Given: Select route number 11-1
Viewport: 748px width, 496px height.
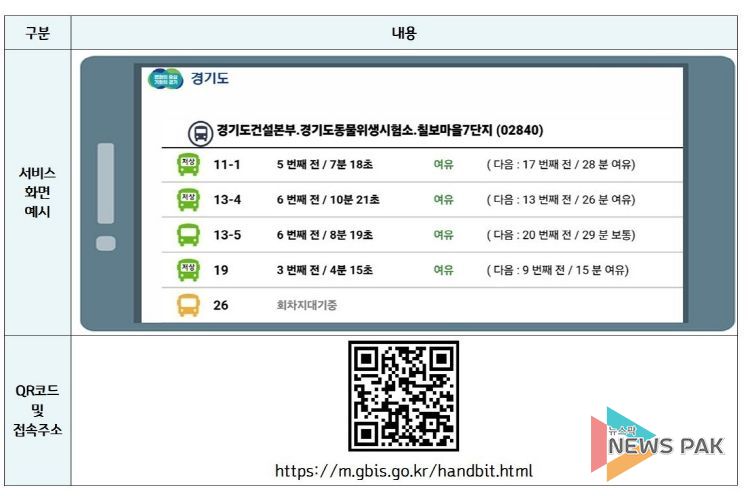Looking at the screenshot, I should coord(227,165).
